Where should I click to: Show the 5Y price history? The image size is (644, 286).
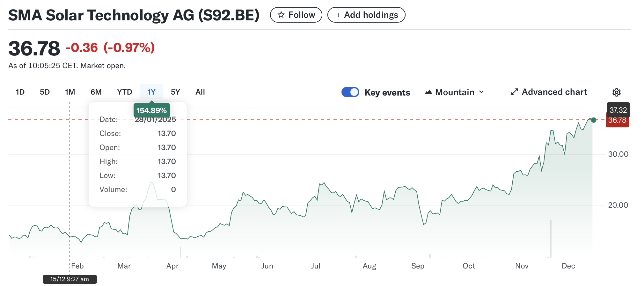pos(175,92)
